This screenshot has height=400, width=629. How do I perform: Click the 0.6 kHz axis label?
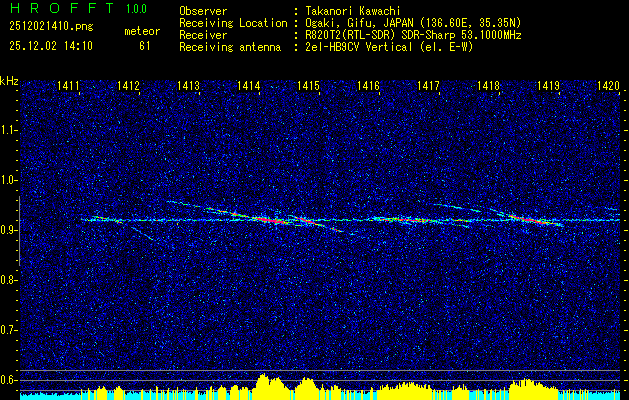[x=7, y=380]
